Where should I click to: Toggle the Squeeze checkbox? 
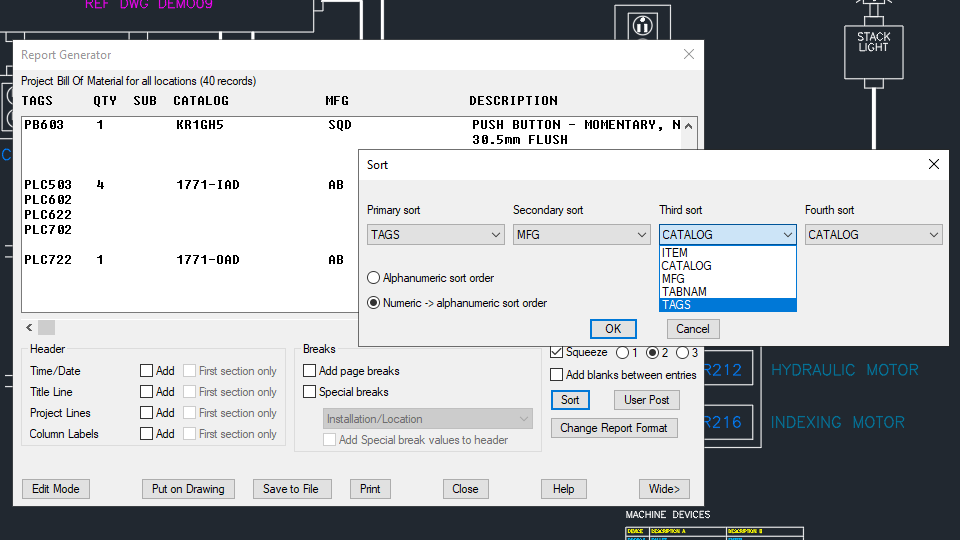click(557, 352)
